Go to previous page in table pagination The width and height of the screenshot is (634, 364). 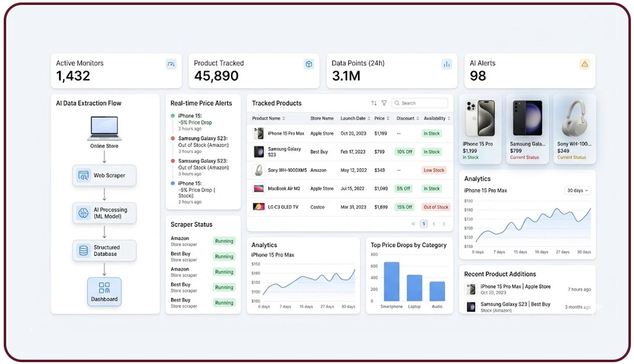[x=434, y=224]
